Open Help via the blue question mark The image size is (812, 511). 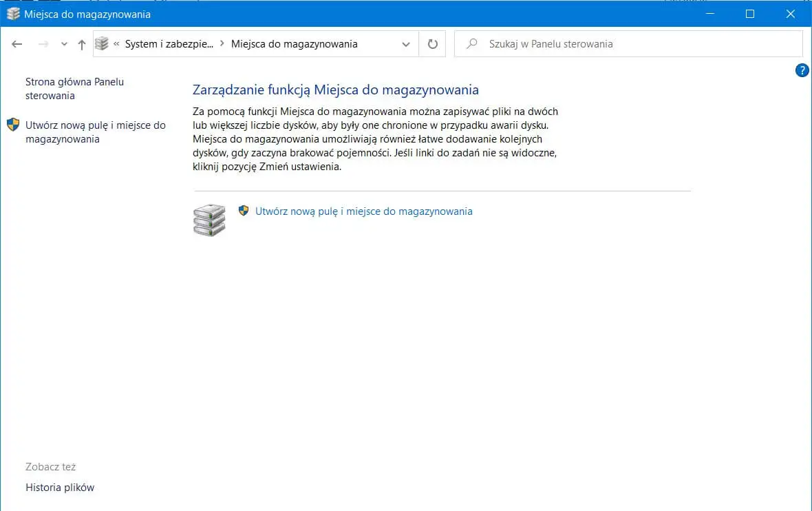tap(802, 70)
